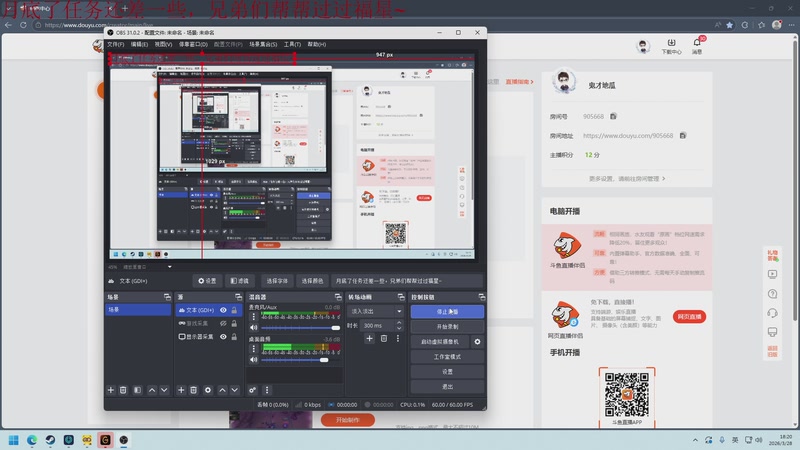Decrease the transition duration with down stepper
The height and width of the screenshot is (450, 800).
pos(399,328)
